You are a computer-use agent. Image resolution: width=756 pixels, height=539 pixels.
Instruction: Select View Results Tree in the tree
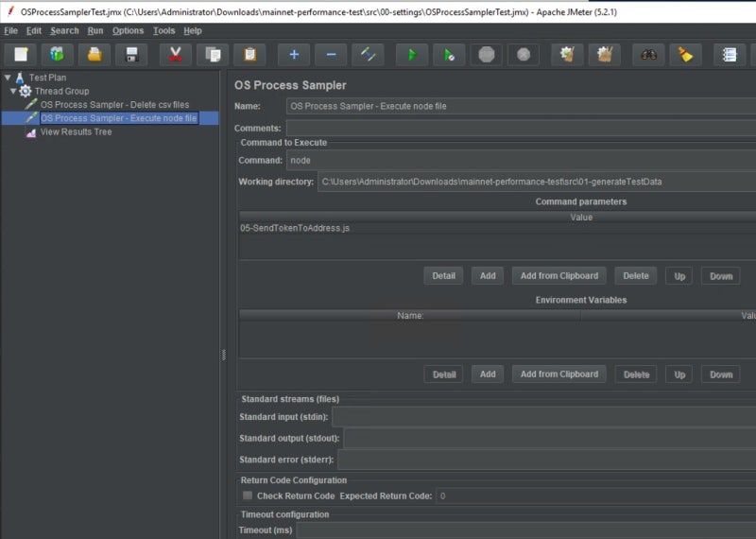[x=77, y=131]
